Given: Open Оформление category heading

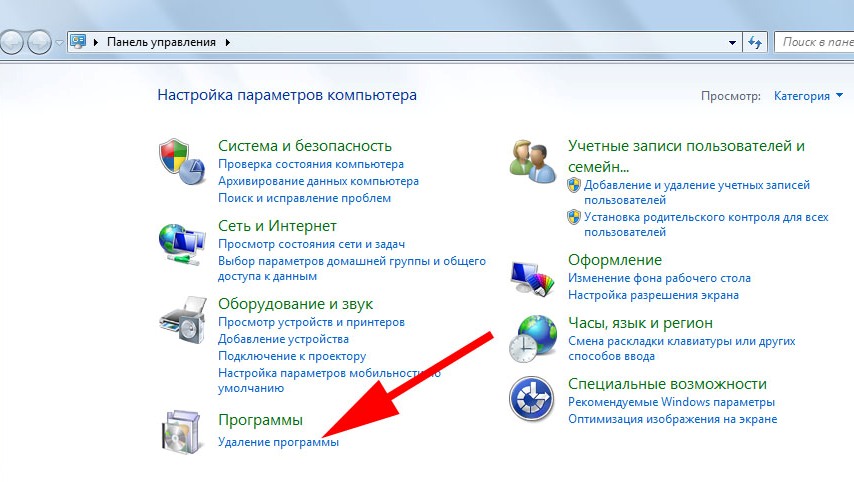Looking at the screenshot, I should (615, 260).
